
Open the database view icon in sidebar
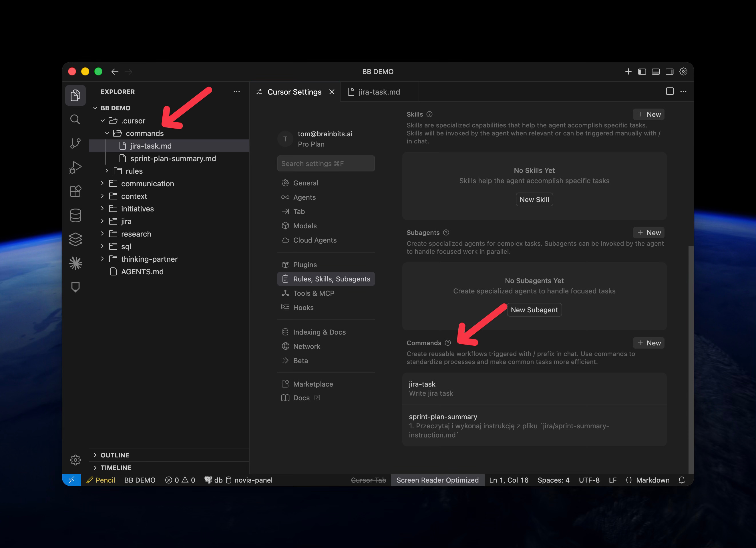tap(75, 215)
